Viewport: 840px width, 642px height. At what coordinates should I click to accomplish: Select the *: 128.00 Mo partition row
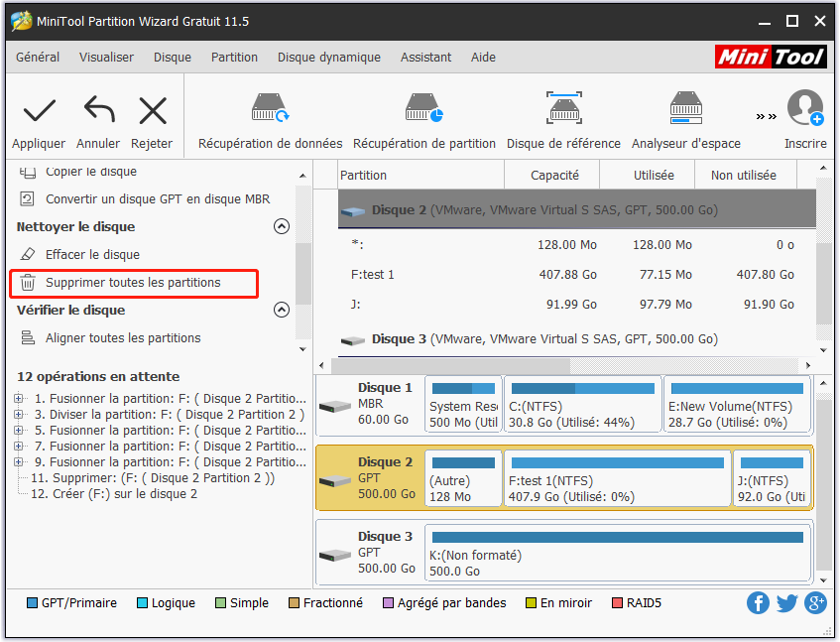click(577, 245)
